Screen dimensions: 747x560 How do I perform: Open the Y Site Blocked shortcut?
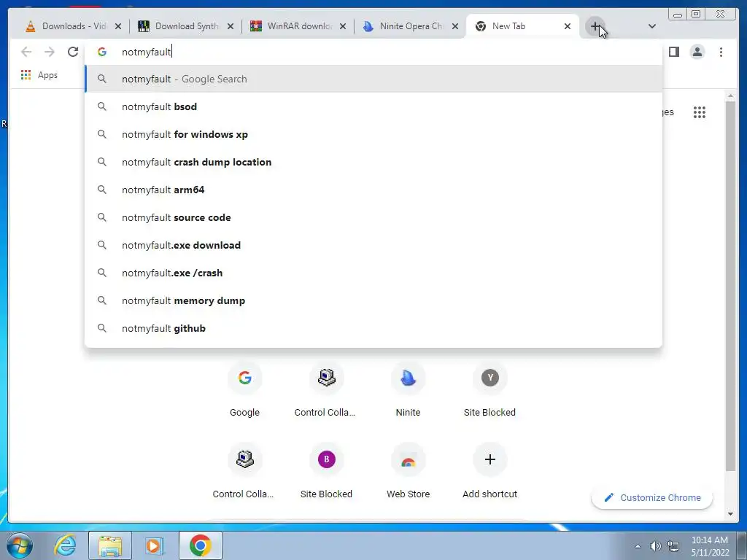[489, 389]
